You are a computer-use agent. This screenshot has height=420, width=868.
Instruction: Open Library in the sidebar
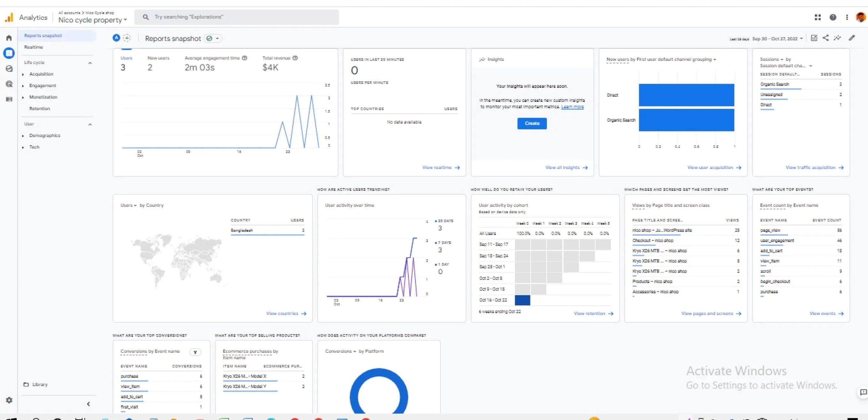click(36, 384)
